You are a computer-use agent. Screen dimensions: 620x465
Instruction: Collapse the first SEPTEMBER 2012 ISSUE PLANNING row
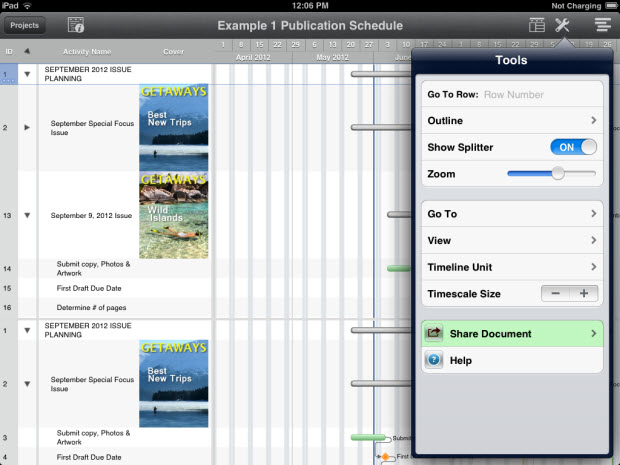tap(27, 74)
